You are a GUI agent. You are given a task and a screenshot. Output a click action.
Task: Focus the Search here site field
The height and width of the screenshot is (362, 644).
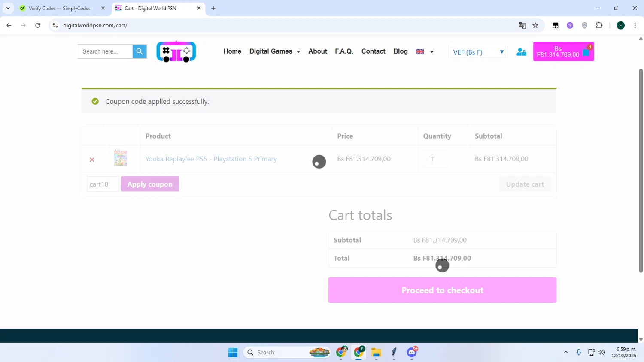[105, 51]
